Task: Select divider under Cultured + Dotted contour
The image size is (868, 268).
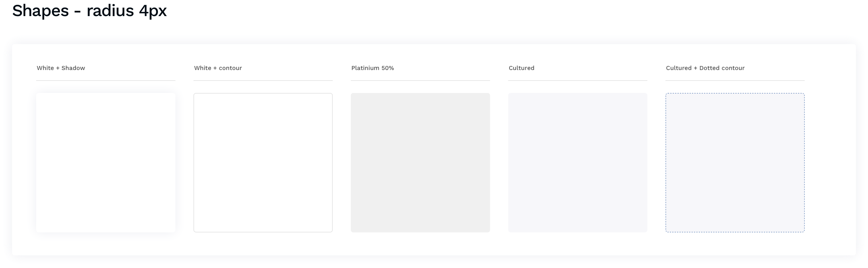Action: pyautogui.click(x=735, y=80)
